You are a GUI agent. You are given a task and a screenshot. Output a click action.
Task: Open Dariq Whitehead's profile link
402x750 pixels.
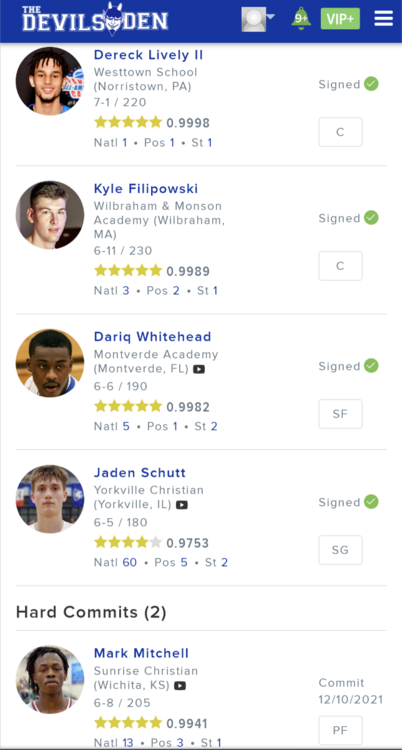click(x=153, y=337)
